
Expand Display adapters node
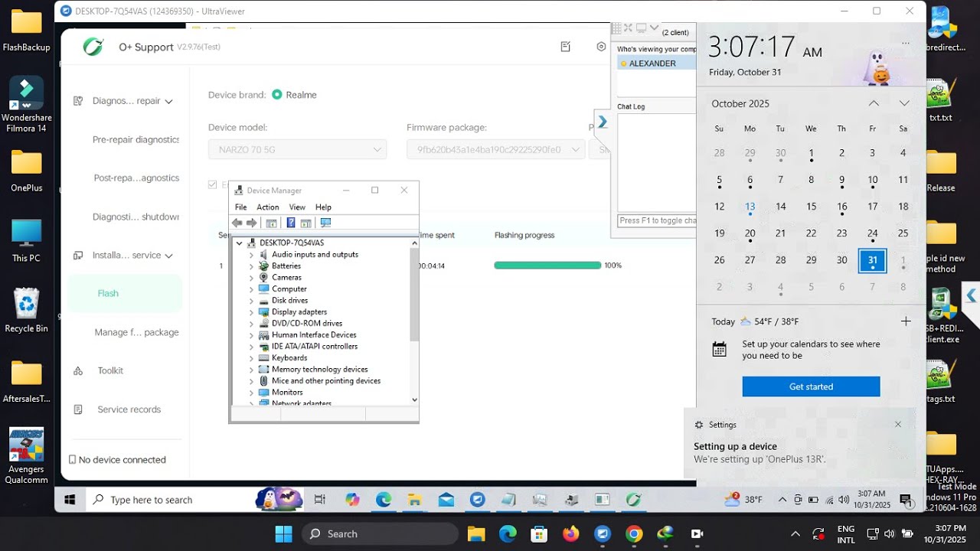tap(251, 312)
